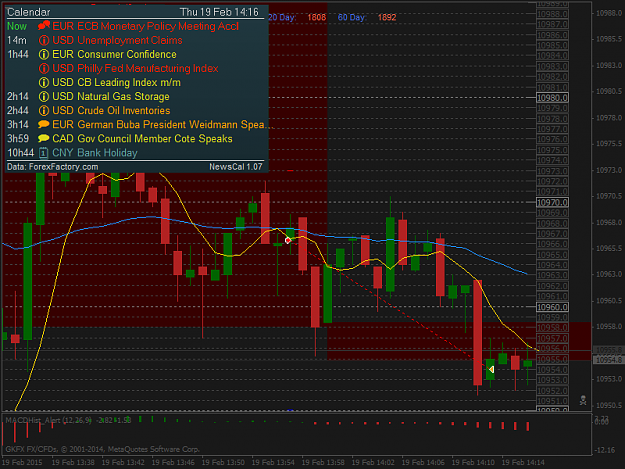Click the '60 Day:' range label
The width and height of the screenshot is (625, 469).
[x=352, y=18]
